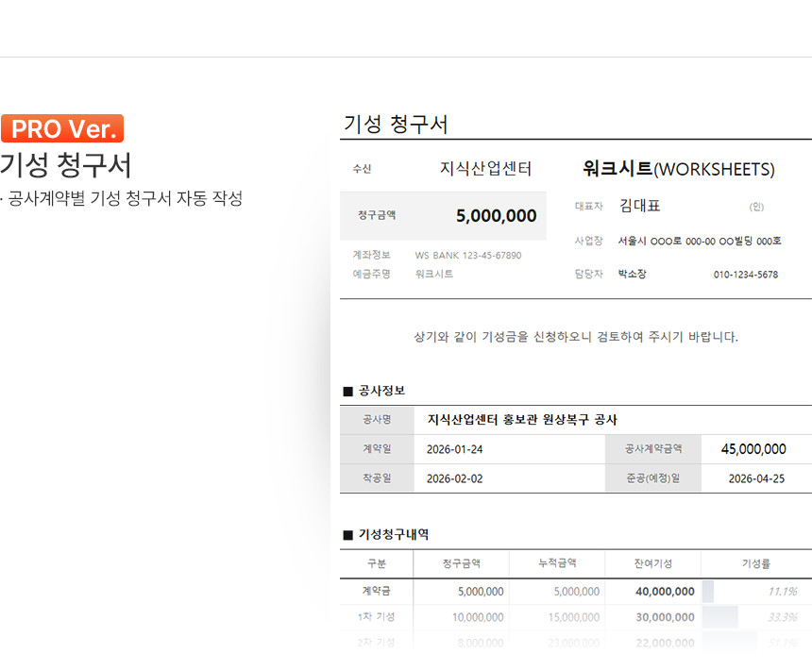Click the 기성률 column header
The height and width of the screenshot is (670, 812).
(x=756, y=563)
